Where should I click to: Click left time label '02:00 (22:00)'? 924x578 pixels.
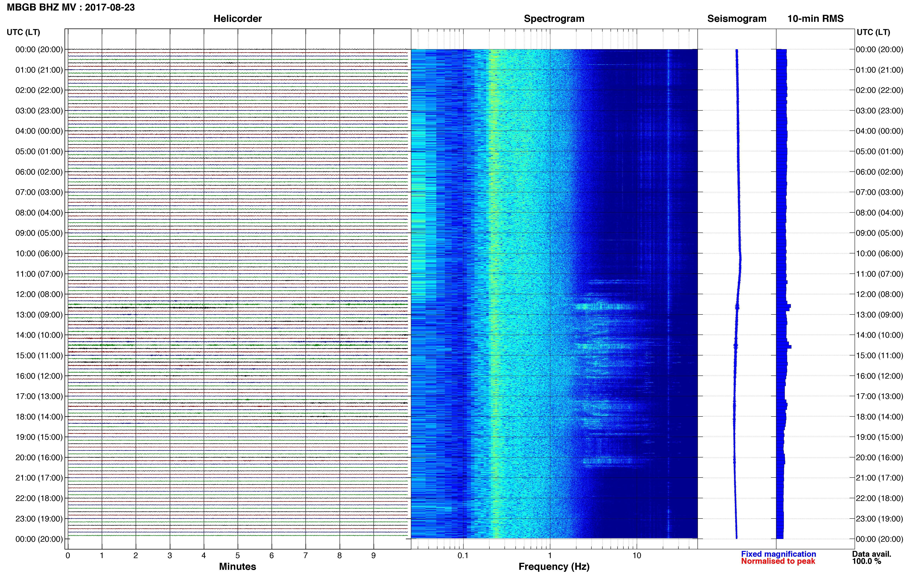pyautogui.click(x=39, y=90)
